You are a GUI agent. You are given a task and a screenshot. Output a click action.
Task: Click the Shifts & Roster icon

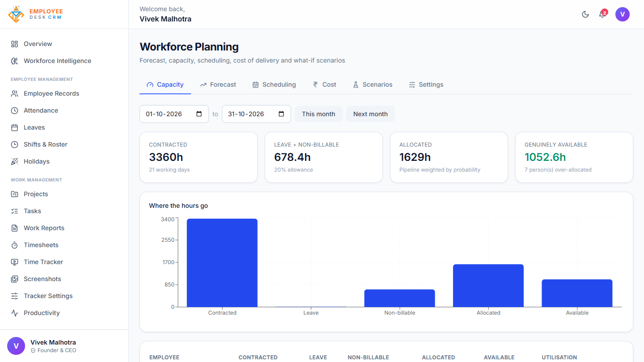tap(15, 144)
